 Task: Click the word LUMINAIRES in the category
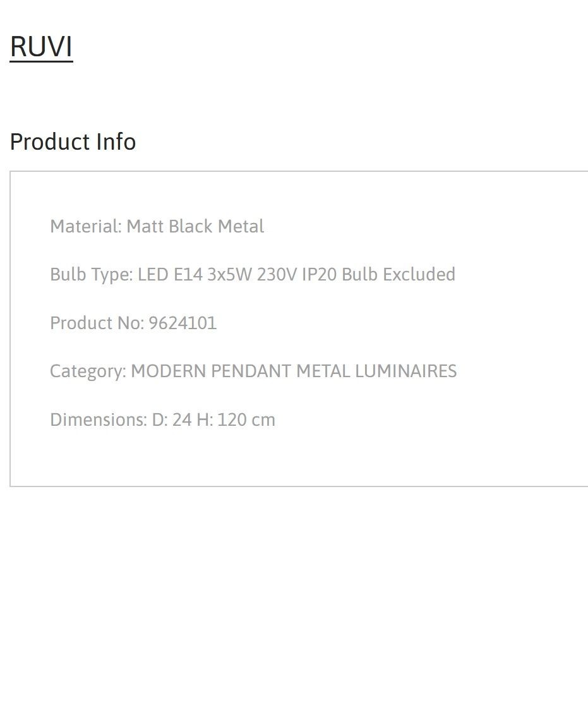coord(406,371)
